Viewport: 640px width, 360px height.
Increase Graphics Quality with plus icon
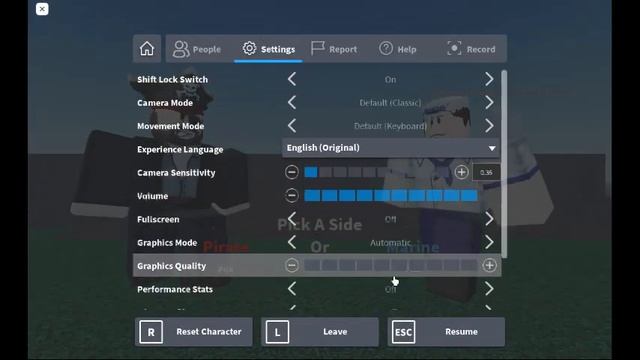(x=489, y=265)
